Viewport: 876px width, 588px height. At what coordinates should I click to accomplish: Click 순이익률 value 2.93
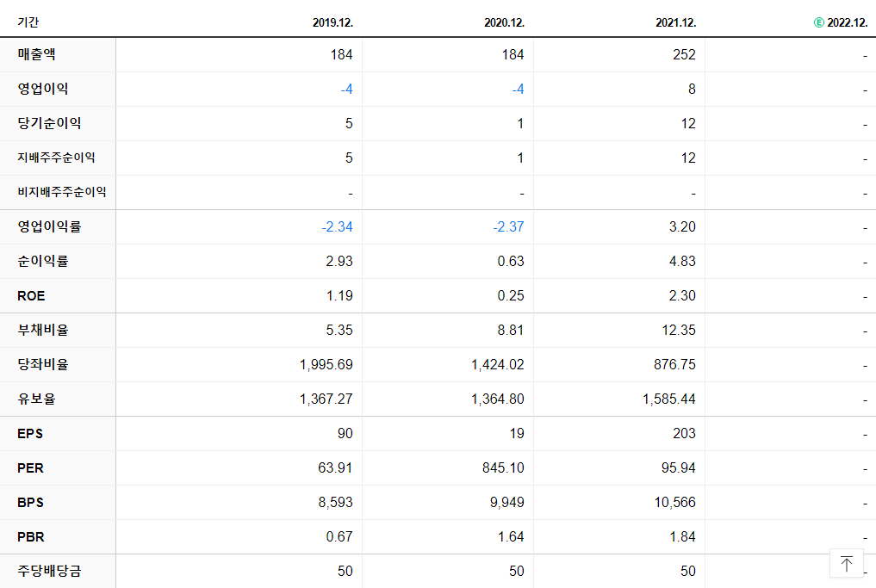(x=339, y=262)
